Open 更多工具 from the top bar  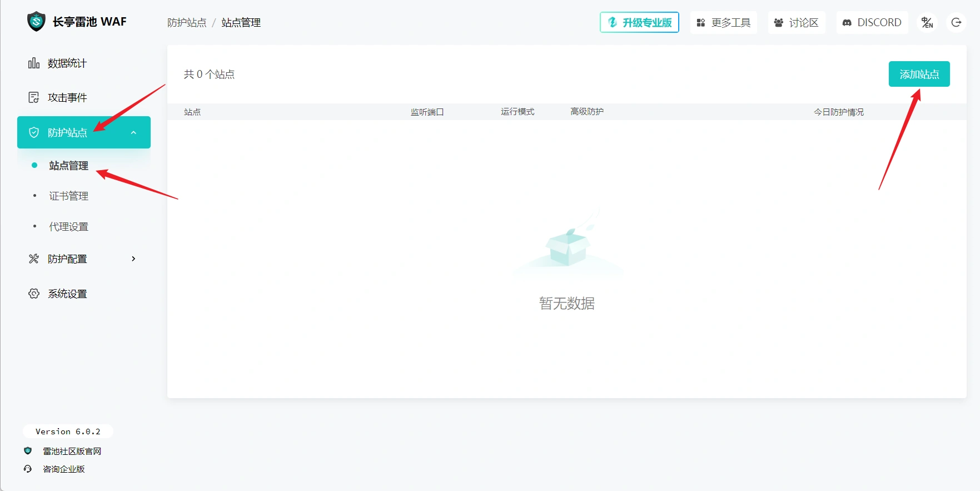tap(723, 22)
